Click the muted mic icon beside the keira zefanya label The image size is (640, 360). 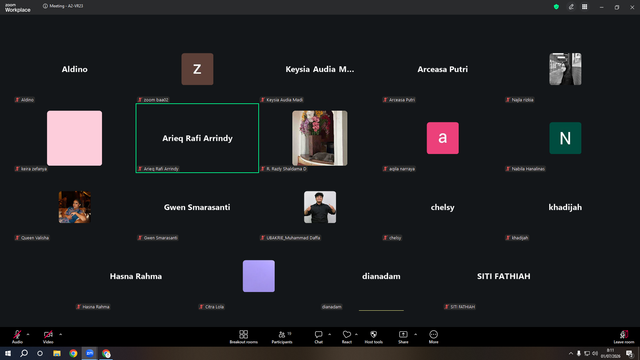tap(18, 169)
